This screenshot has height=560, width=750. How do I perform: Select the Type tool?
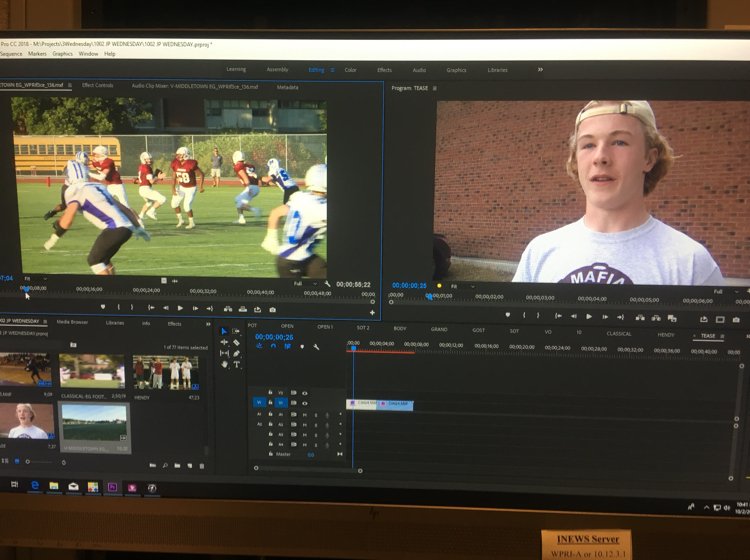(236, 364)
